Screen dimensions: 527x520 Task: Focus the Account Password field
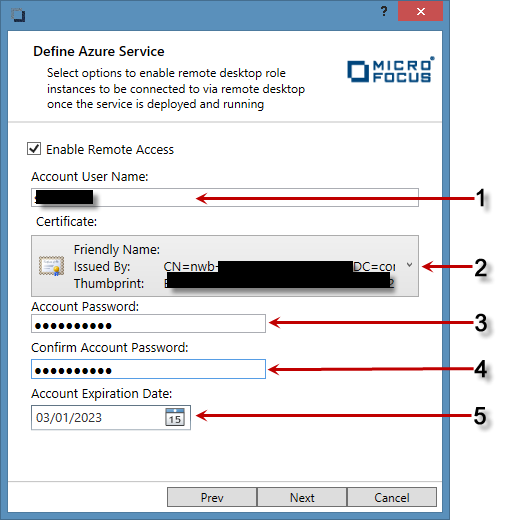click(x=149, y=324)
